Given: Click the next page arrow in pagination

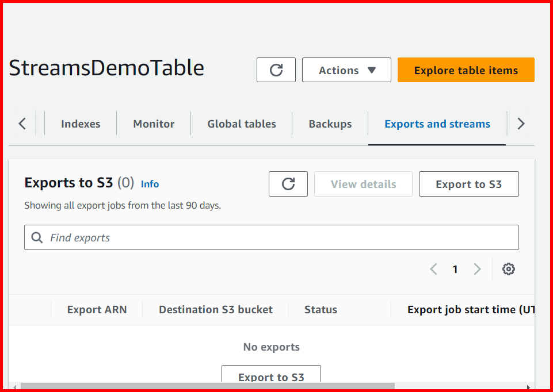Looking at the screenshot, I should click(x=477, y=268).
